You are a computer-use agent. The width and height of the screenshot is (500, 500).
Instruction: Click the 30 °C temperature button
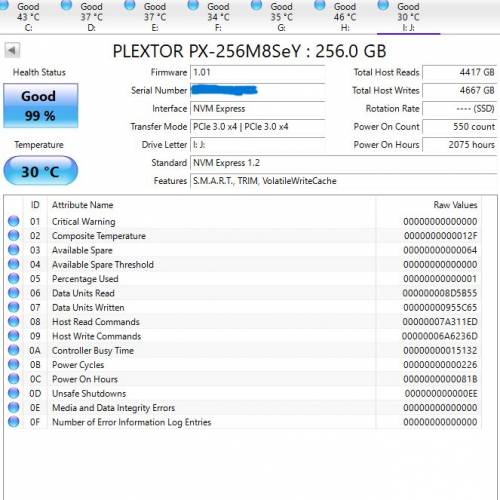(41, 171)
